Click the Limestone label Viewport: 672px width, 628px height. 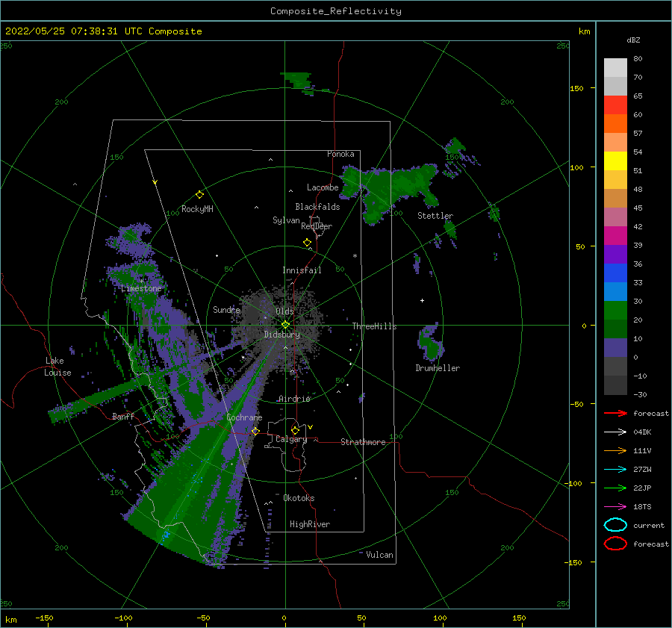click(x=141, y=288)
